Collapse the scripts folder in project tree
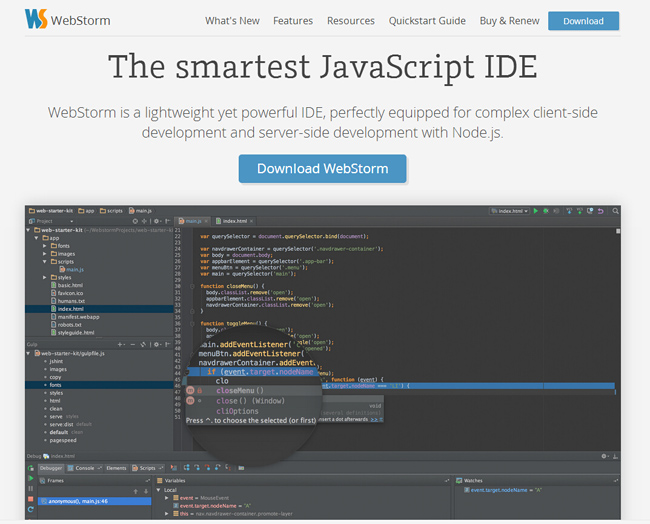The width and height of the screenshot is (650, 524). tap(45, 262)
